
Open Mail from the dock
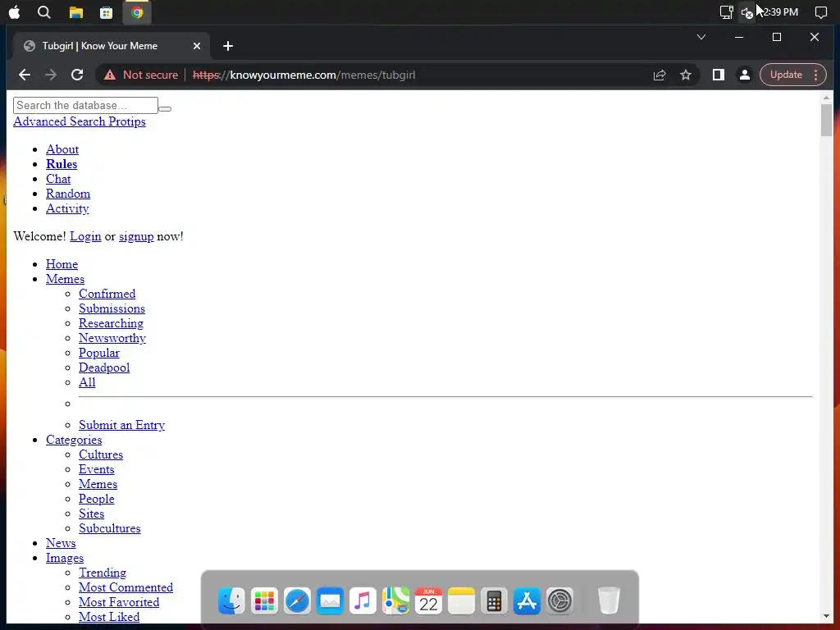(330, 600)
